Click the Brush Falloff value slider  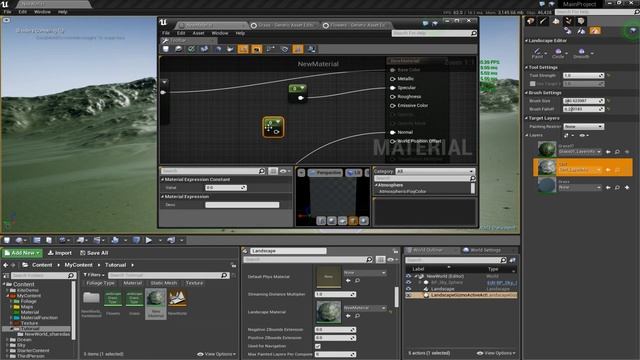[583, 109]
